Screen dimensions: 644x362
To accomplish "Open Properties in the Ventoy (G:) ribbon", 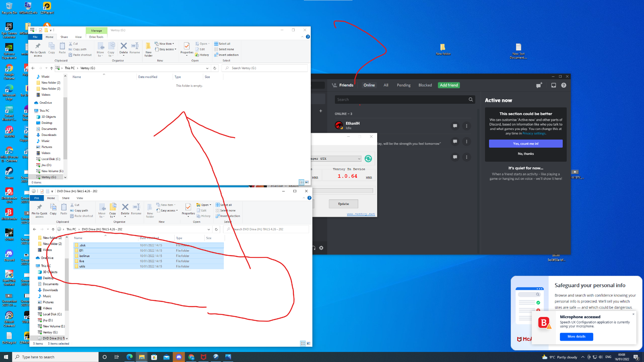I will (187, 49).
